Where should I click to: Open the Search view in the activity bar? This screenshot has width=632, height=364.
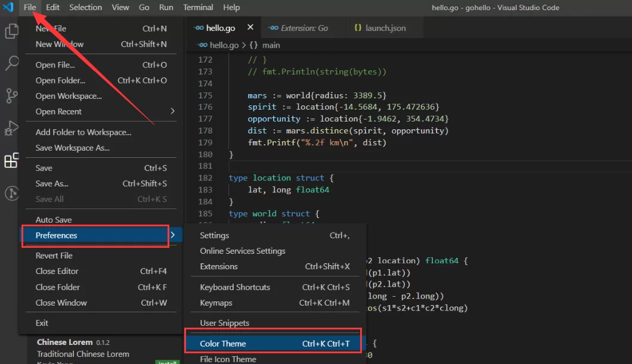tap(11, 63)
